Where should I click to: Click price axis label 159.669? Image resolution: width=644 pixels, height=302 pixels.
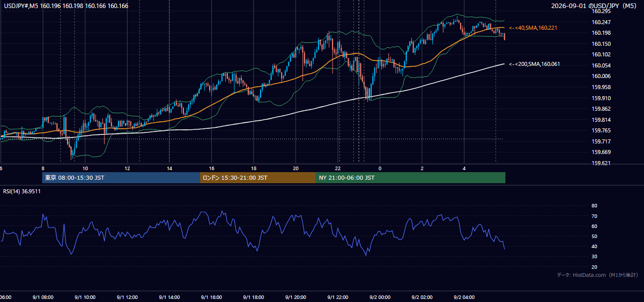click(601, 152)
